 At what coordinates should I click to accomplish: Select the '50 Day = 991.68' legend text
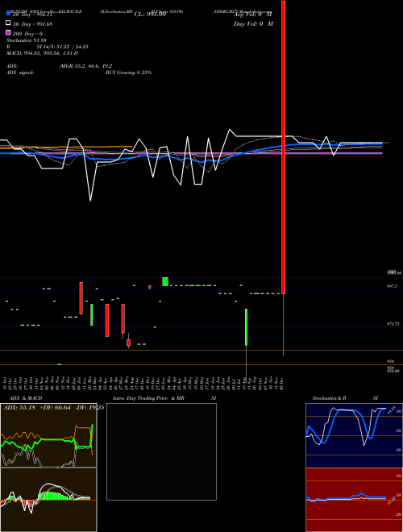(32, 23)
